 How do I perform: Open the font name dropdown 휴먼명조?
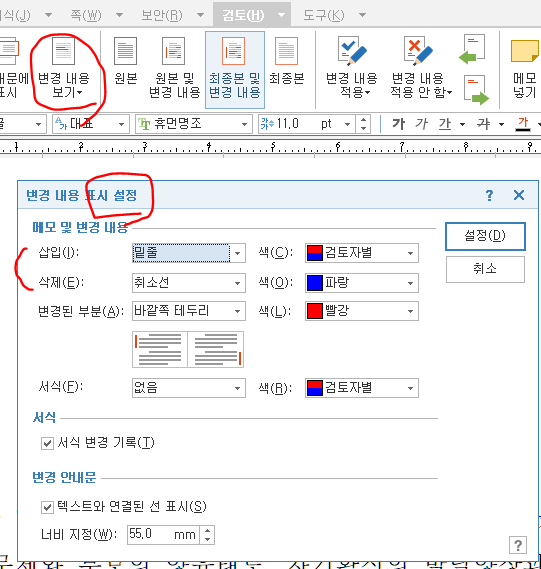point(194,124)
